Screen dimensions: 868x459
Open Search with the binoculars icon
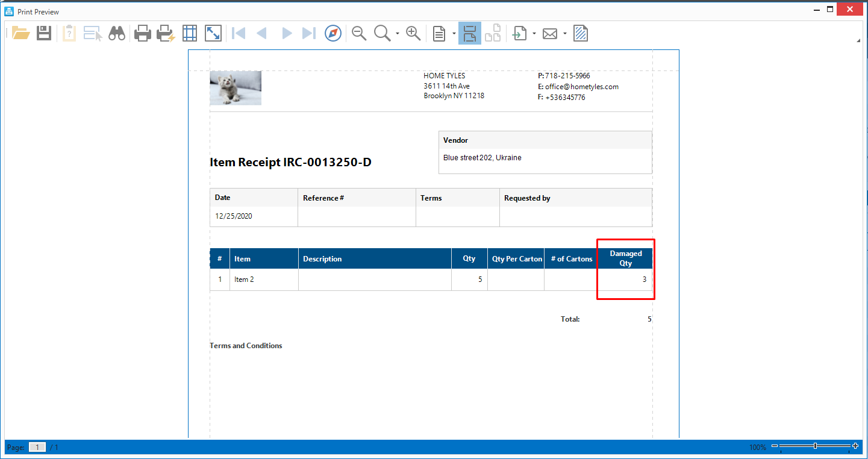117,33
